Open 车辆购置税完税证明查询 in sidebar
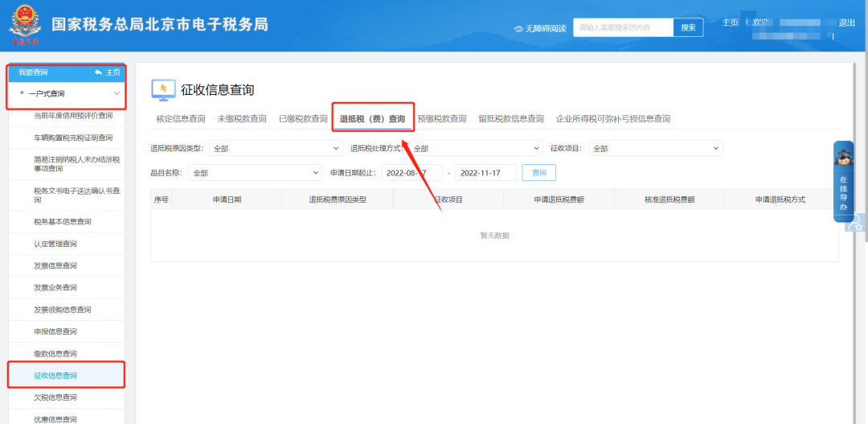 point(73,138)
